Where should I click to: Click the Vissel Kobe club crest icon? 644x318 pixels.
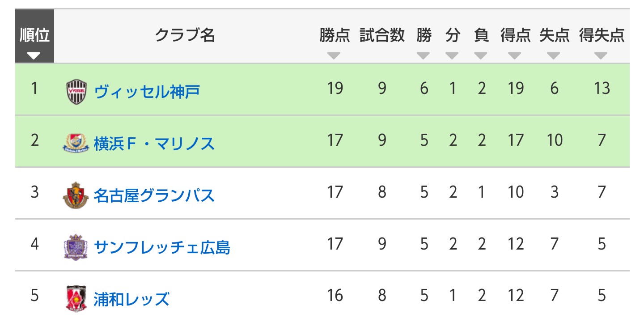(76, 91)
